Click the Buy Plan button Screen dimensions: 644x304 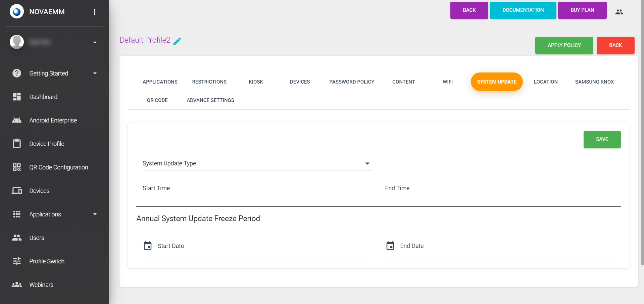click(582, 10)
